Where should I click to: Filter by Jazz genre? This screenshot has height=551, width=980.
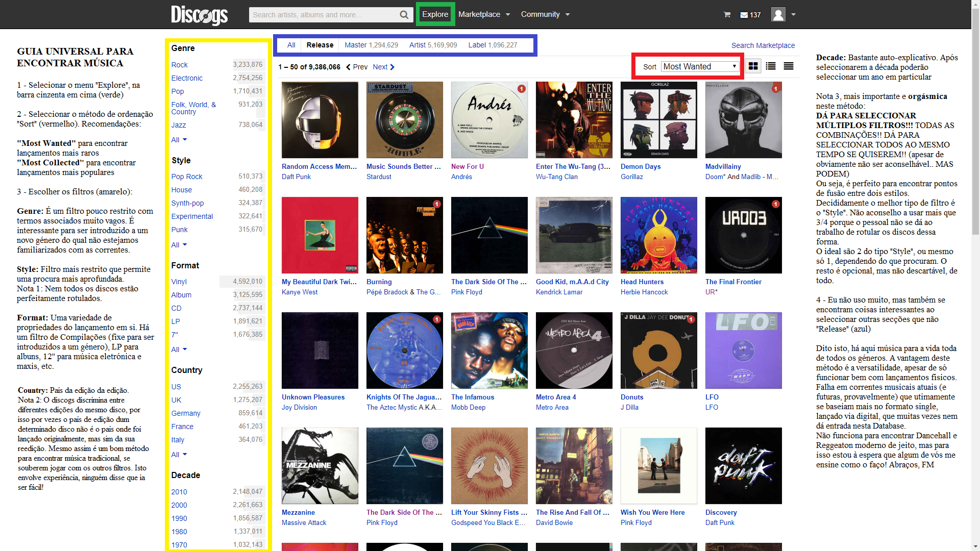pos(179,125)
